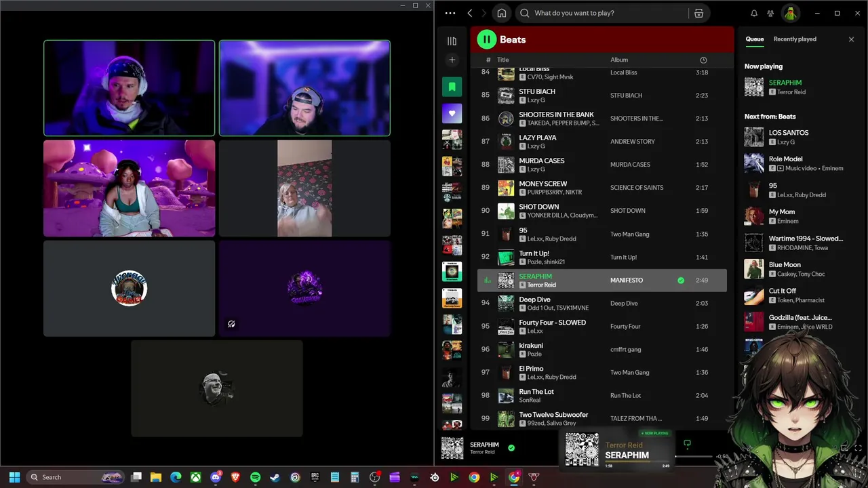
Task: Open File Explorer from the taskbar
Action: pyautogui.click(x=156, y=477)
